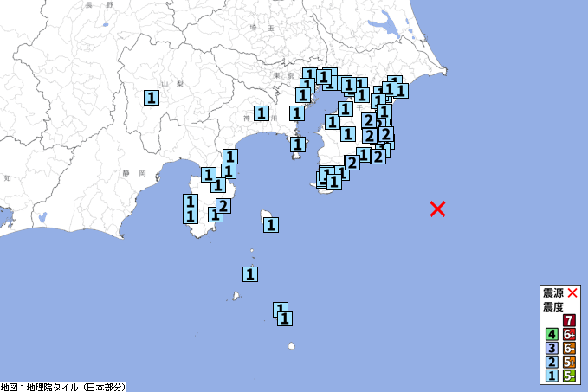Screen dimensions: 588x392
Task: Click the 震源 label in the legend
Action: click(552, 293)
